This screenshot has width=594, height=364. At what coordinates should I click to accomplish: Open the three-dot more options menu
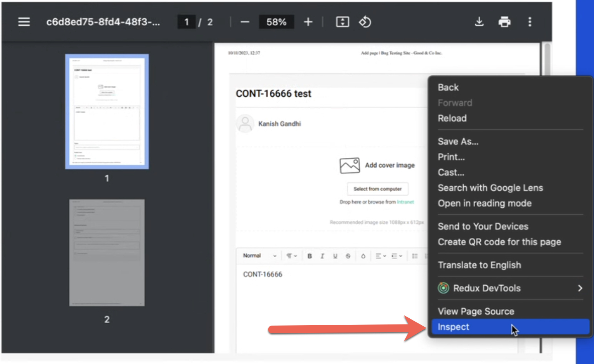(x=530, y=22)
